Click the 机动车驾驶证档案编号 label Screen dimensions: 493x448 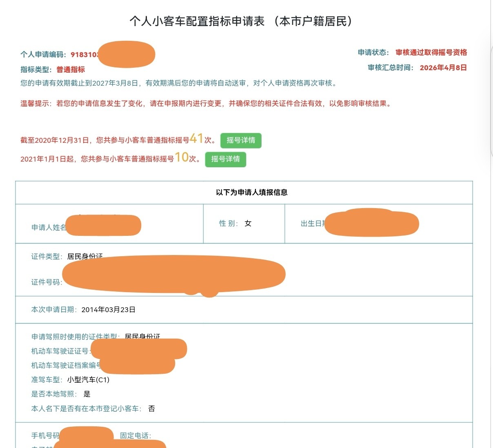tap(66, 366)
